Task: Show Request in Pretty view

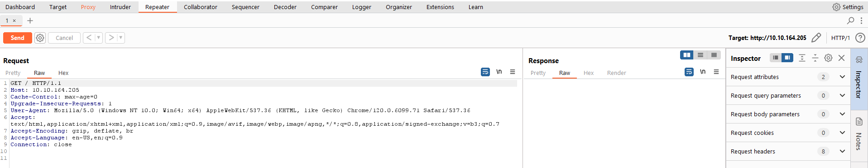Action: (x=13, y=73)
